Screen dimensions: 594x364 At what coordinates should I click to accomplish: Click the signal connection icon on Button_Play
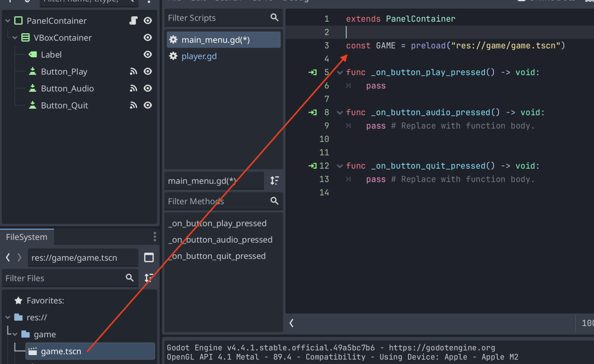[x=133, y=71]
